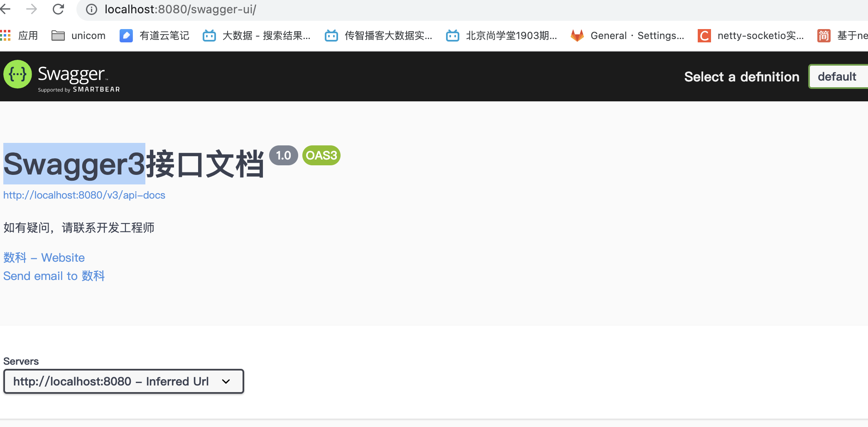Click the forward navigation arrow
The width and height of the screenshot is (868, 427).
[32, 9]
